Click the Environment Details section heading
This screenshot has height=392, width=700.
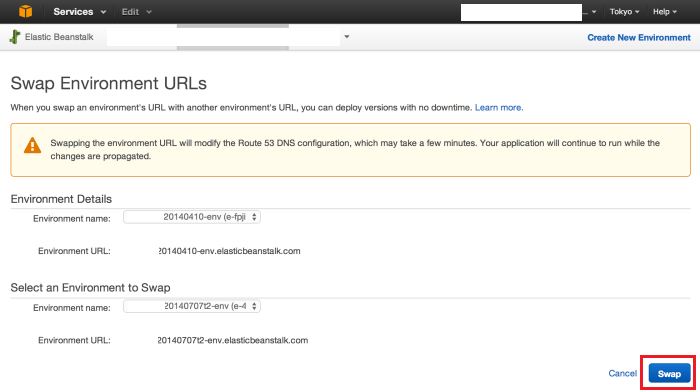tap(61, 199)
